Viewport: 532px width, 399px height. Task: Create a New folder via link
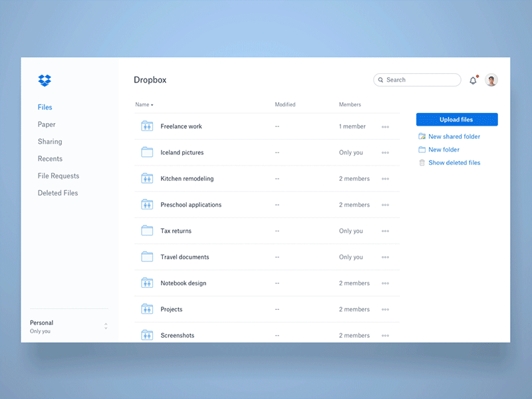click(x=444, y=150)
